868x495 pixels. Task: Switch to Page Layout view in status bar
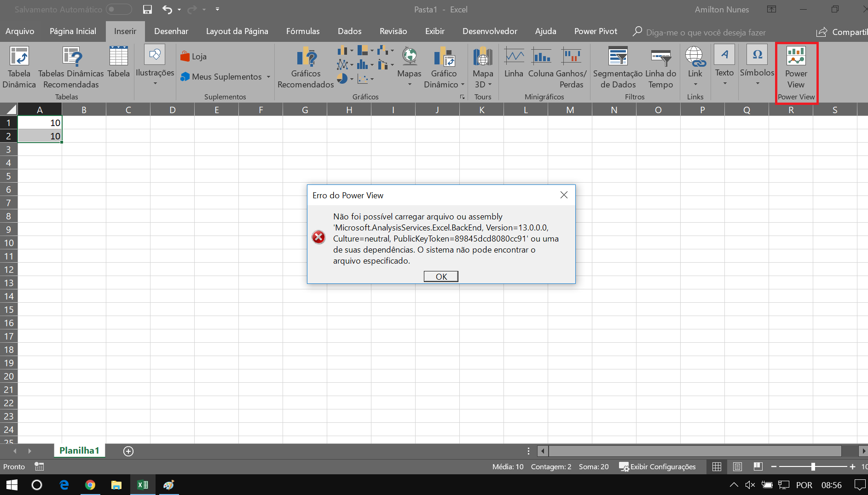click(737, 466)
